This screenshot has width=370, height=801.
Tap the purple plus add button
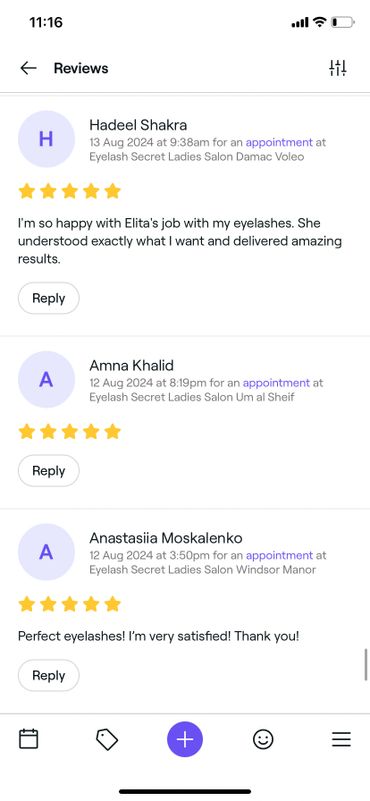(x=185, y=739)
